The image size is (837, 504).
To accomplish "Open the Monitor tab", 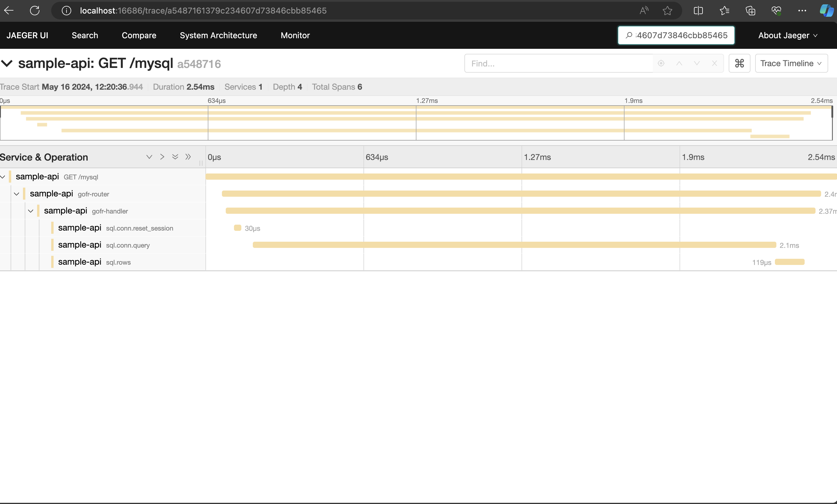I will [295, 35].
